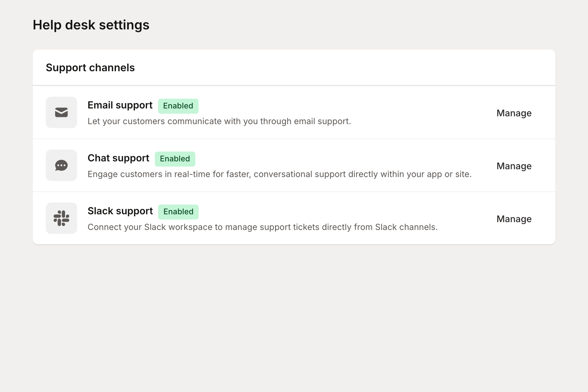Click the Slack workspace description text
The width and height of the screenshot is (588, 392).
point(262,227)
